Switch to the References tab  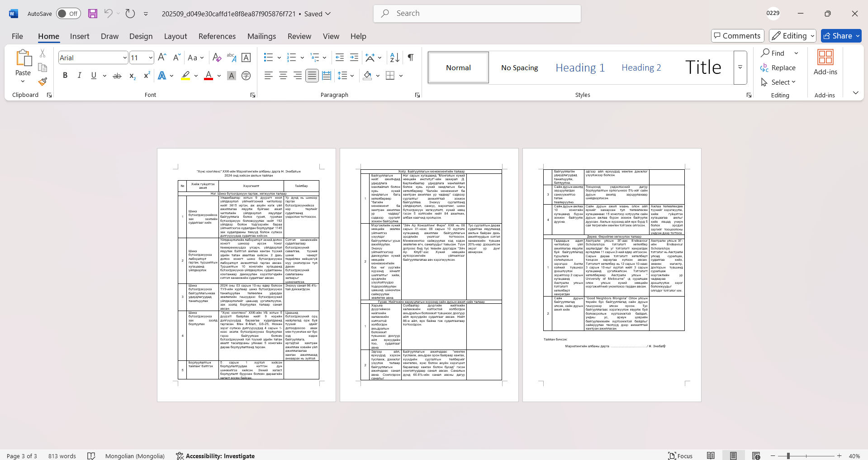[217, 36]
